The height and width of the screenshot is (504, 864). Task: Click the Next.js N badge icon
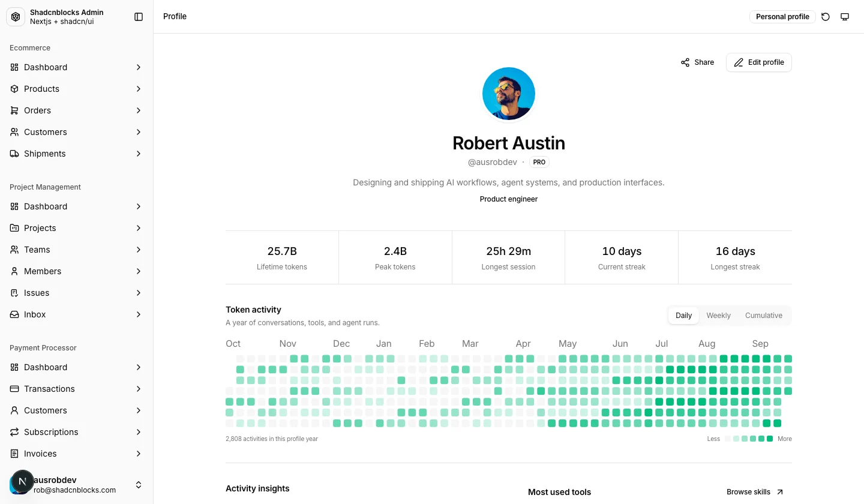point(23,481)
